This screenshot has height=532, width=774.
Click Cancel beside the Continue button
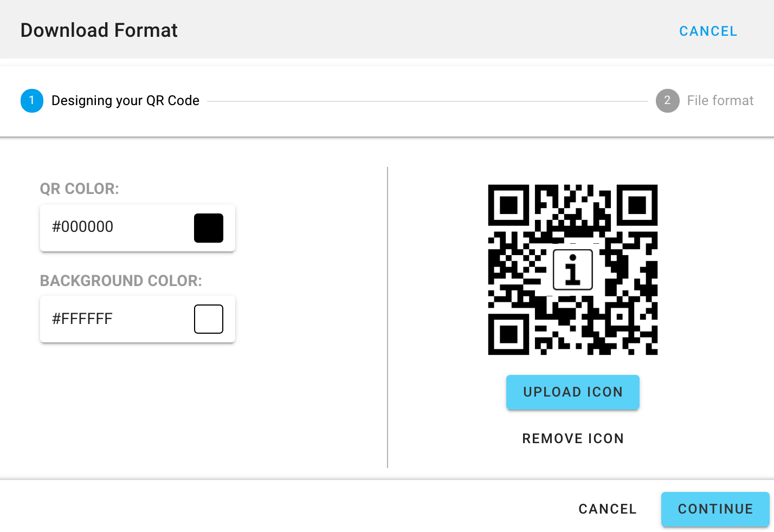tap(608, 509)
